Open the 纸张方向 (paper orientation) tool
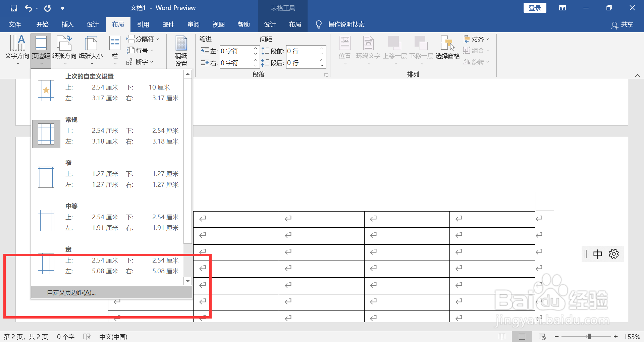 64,49
